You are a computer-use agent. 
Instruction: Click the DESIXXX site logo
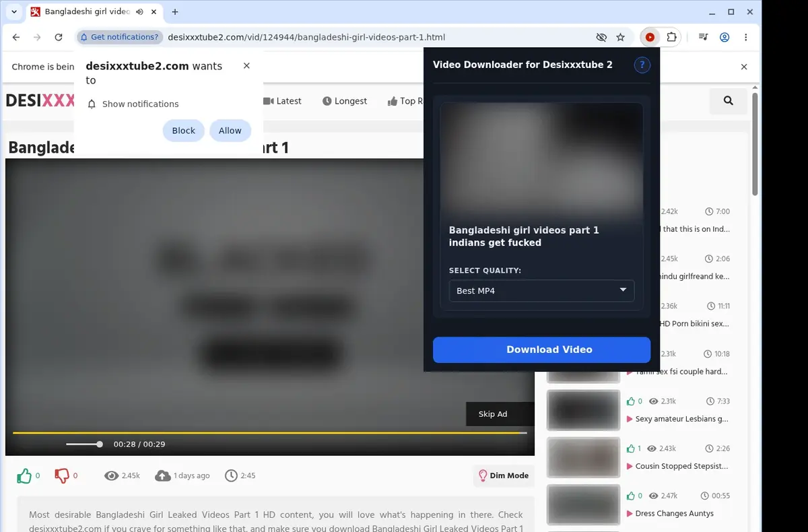click(40, 101)
